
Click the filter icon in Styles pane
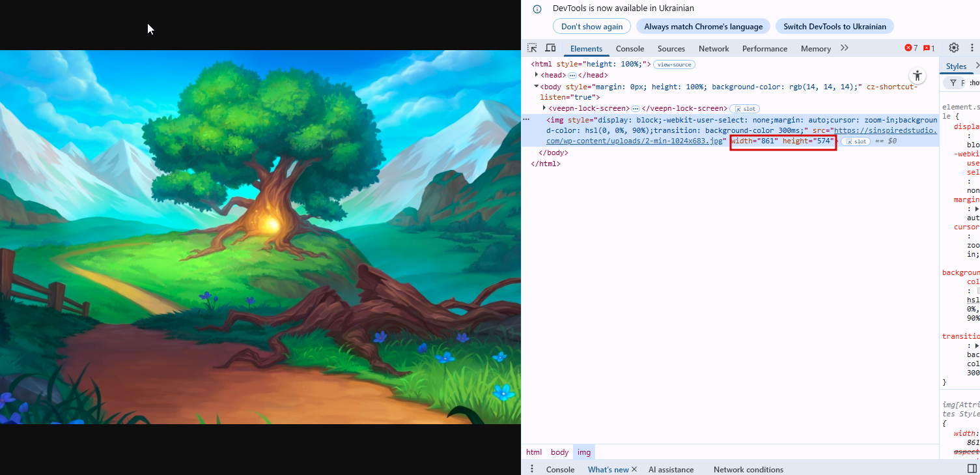tap(953, 83)
